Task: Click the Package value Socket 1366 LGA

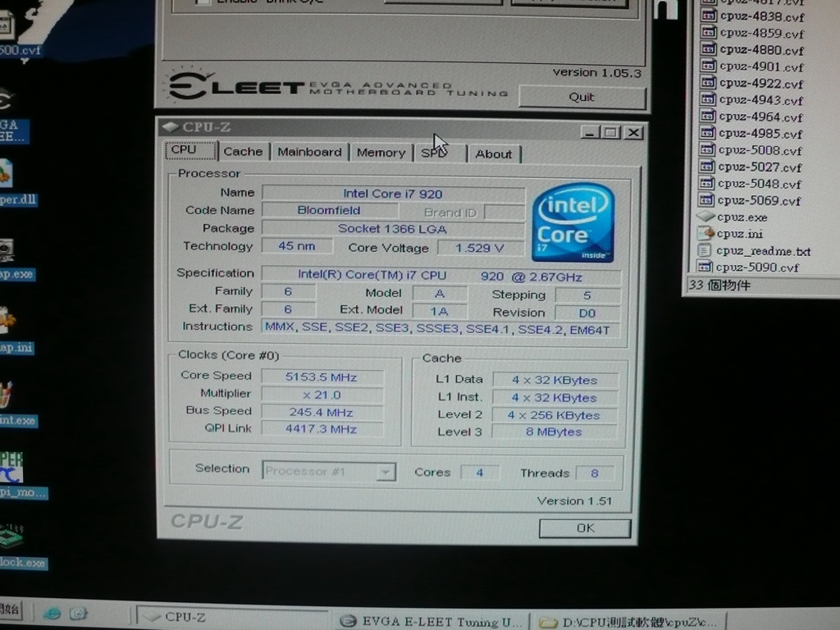Action: pos(393,229)
